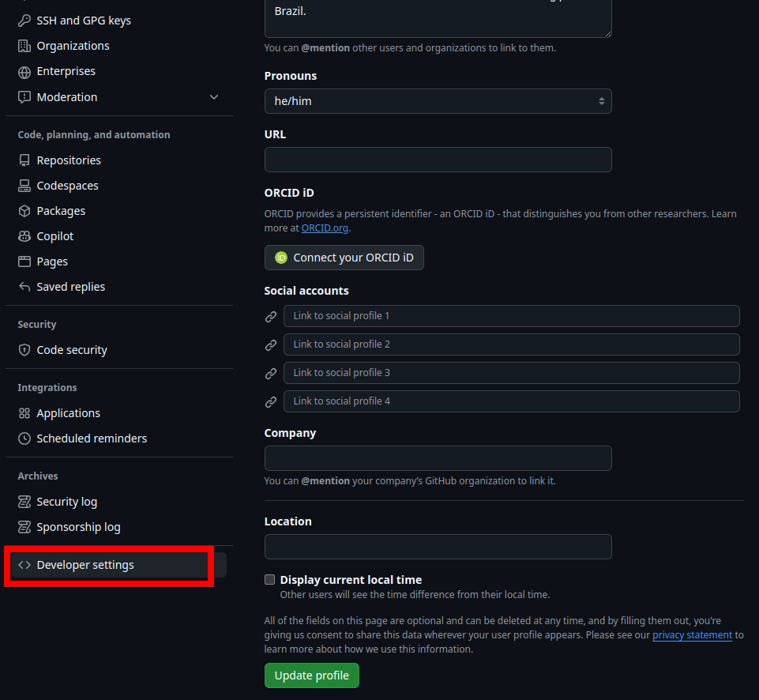
Task: Open Security log from Archives
Action: pos(67,502)
